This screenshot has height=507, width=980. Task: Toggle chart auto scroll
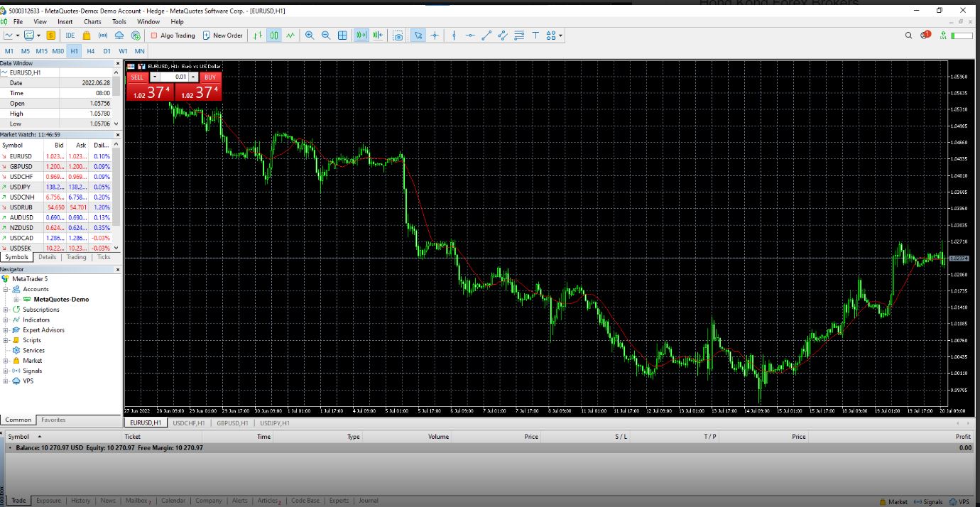[361, 36]
